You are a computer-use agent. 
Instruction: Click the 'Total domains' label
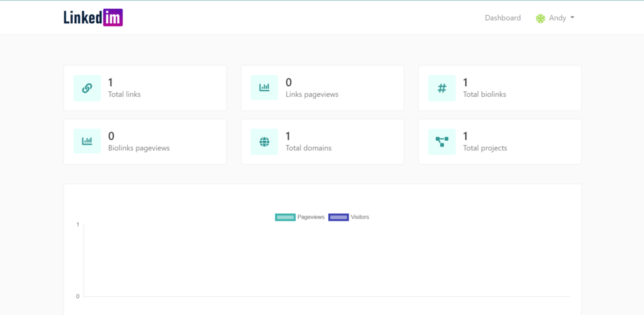[308, 148]
